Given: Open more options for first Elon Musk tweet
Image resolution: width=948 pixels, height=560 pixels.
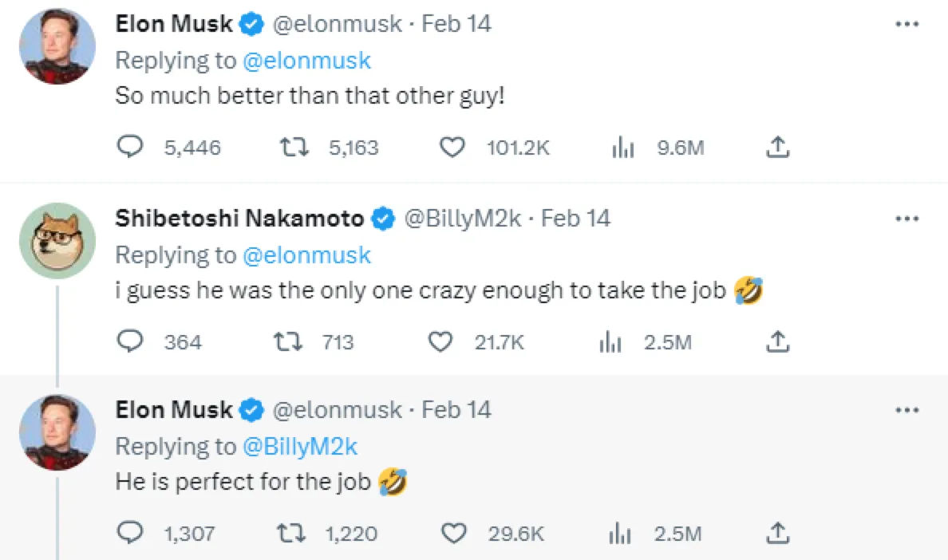Looking at the screenshot, I should coord(907,24).
